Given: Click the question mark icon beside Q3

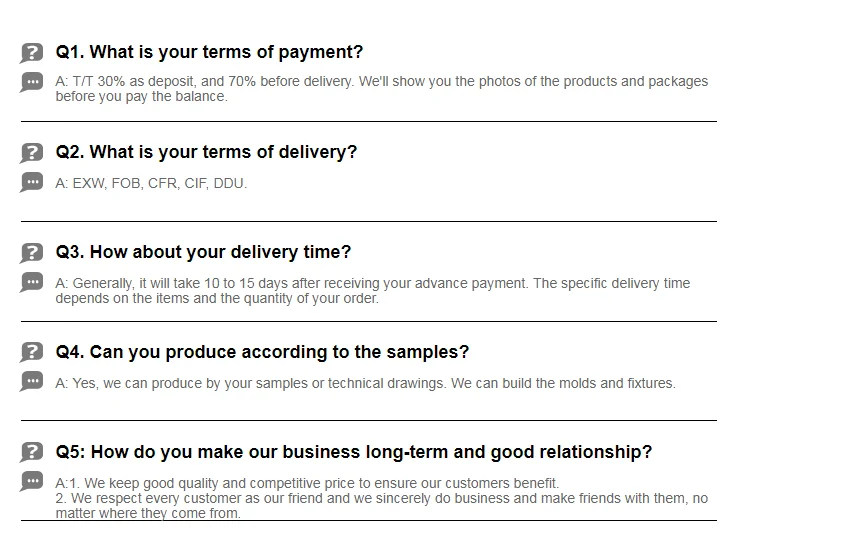Looking at the screenshot, I should 31,253.
